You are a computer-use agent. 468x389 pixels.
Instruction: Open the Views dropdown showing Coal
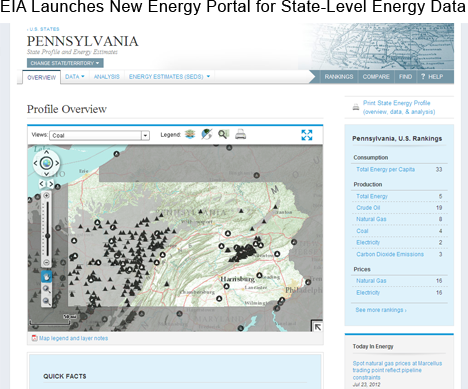[x=99, y=135]
